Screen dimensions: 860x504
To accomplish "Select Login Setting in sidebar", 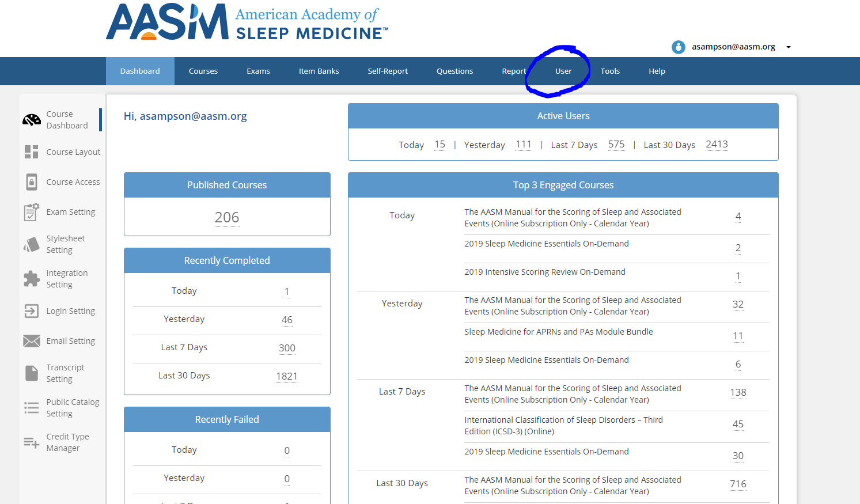I will coord(71,311).
